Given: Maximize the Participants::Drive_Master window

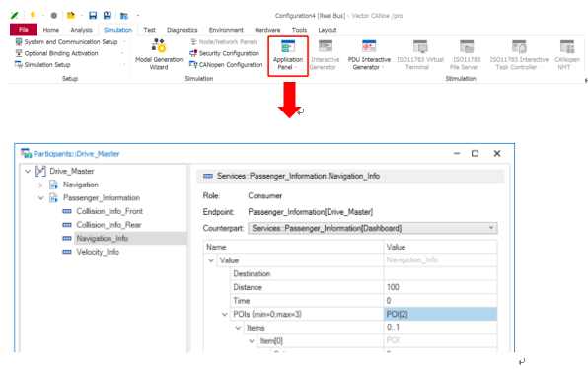Looking at the screenshot, I should (476, 153).
